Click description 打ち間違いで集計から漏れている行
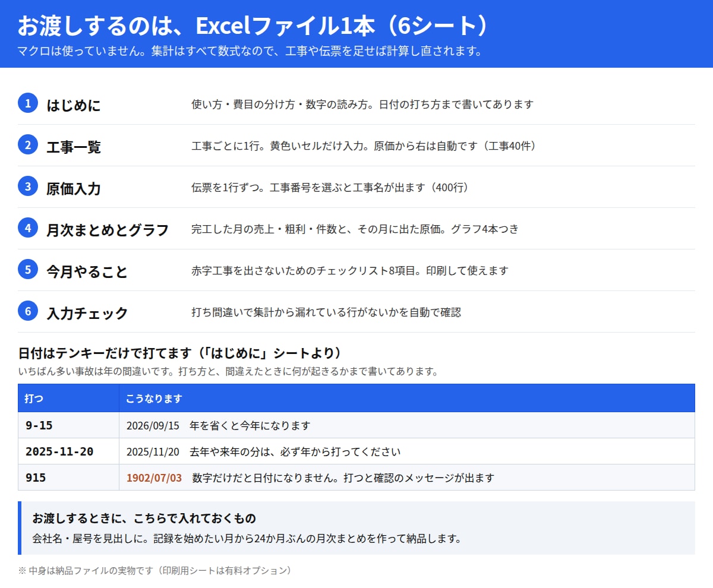The width and height of the screenshot is (713, 588). [x=326, y=312]
